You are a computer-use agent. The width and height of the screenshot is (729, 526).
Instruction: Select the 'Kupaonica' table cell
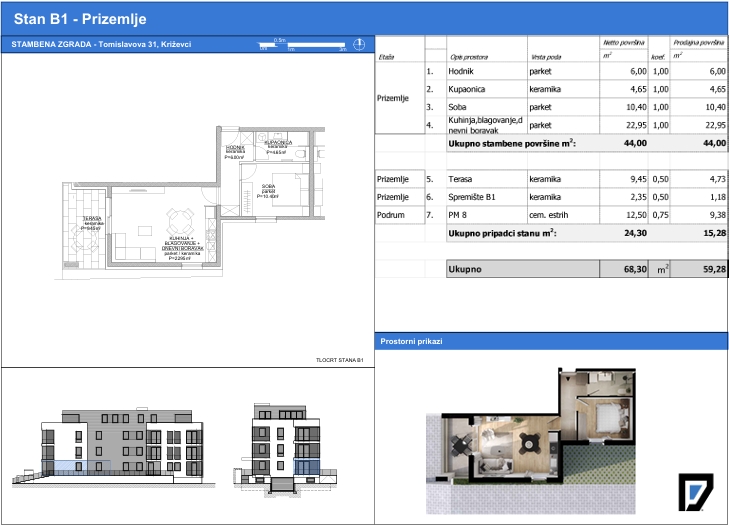click(x=487, y=89)
